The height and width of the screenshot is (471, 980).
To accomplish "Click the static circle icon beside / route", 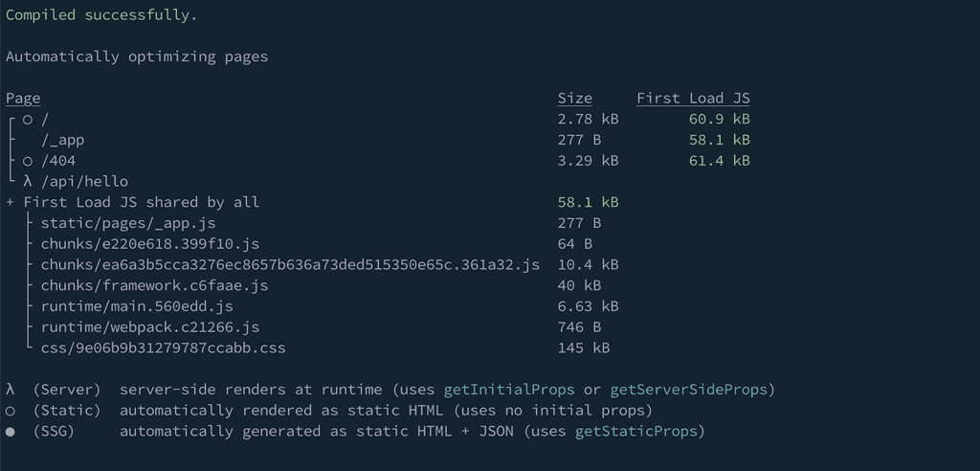I will (x=28, y=119).
